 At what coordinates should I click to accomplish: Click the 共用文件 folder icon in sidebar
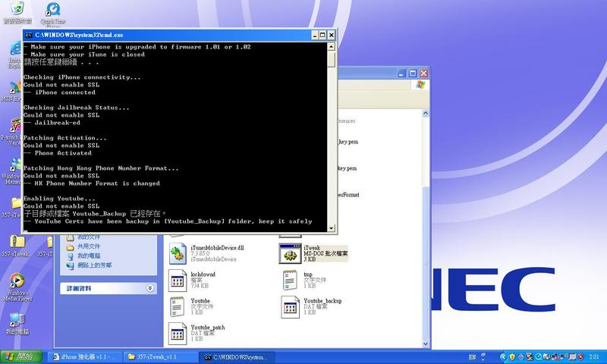(70, 246)
